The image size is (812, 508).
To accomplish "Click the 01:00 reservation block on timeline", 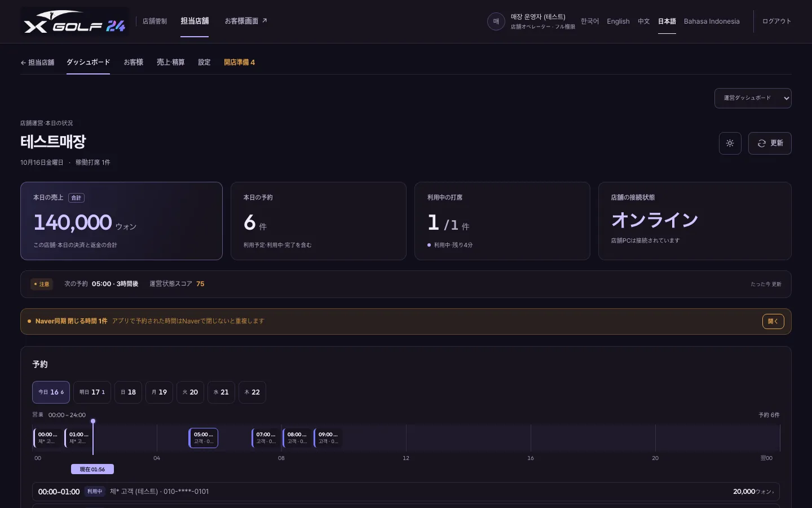I will coord(78,438).
